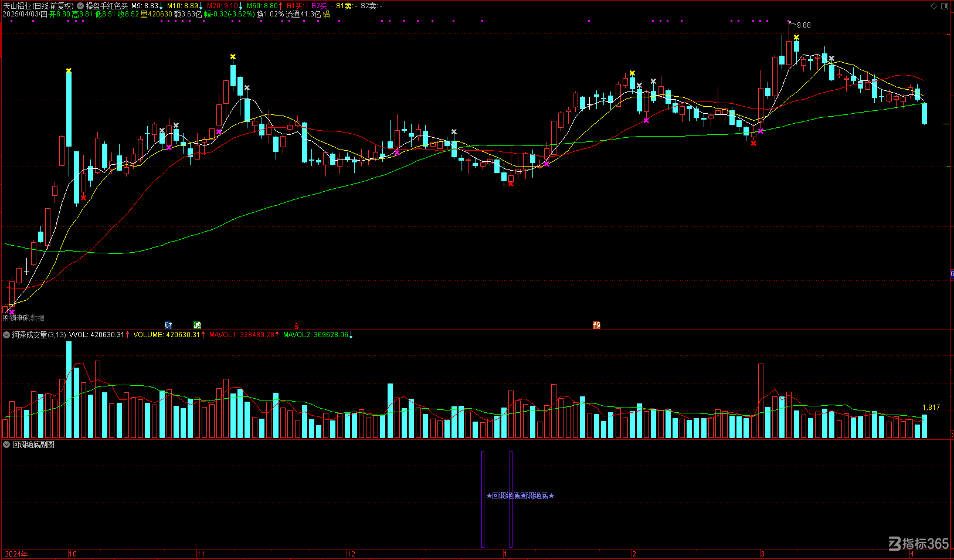954x560 pixels.
Task: Click the 2024年 marker on the time axis
Action: pos(16,554)
